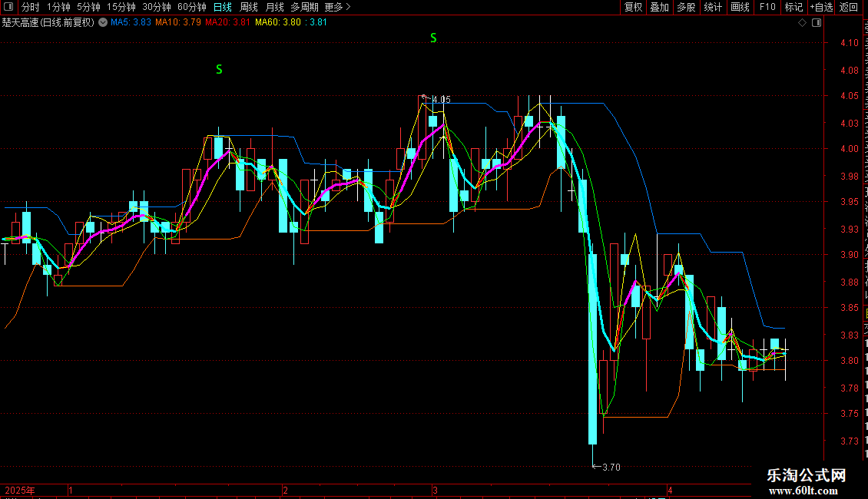Click the 2025年 label on the time axis
This screenshot has width=868, height=499.
(x=20, y=491)
